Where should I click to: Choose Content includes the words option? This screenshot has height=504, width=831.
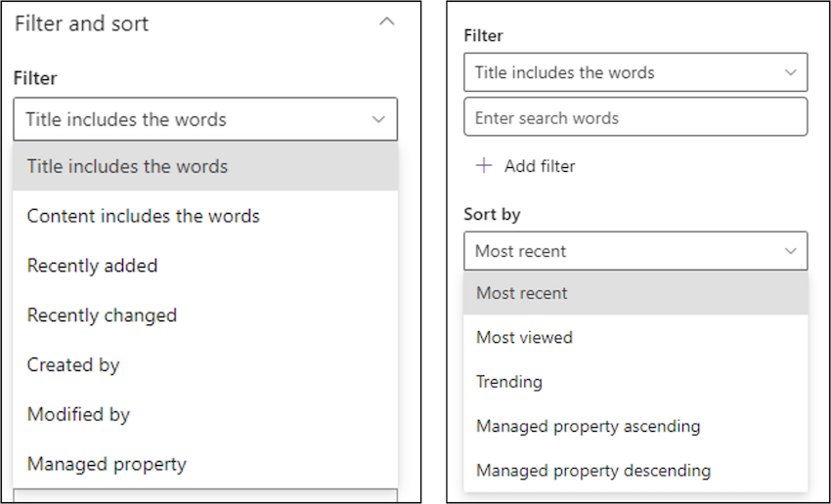point(205,216)
